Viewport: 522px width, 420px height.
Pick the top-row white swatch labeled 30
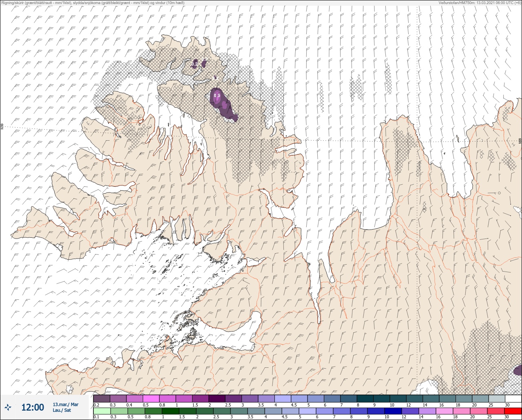pos(513,398)
